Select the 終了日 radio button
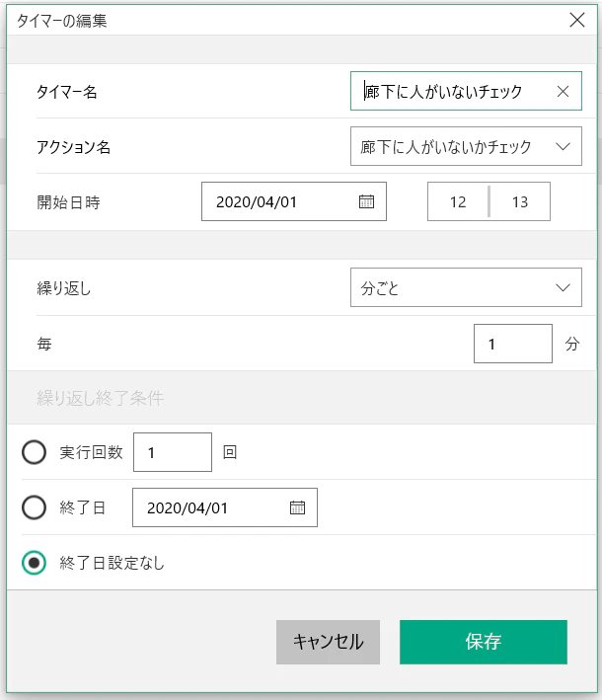The image size is (602, 700). click(x=34, y=507)
